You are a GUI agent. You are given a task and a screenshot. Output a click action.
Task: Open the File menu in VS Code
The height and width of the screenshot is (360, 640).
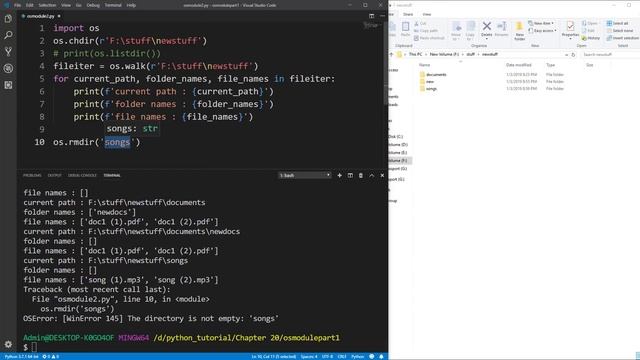(x=18, y=5)
